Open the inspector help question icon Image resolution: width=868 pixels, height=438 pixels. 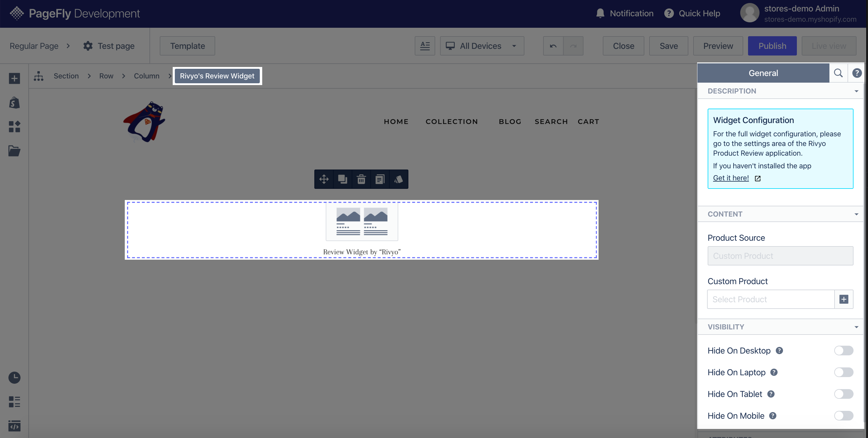857,73
